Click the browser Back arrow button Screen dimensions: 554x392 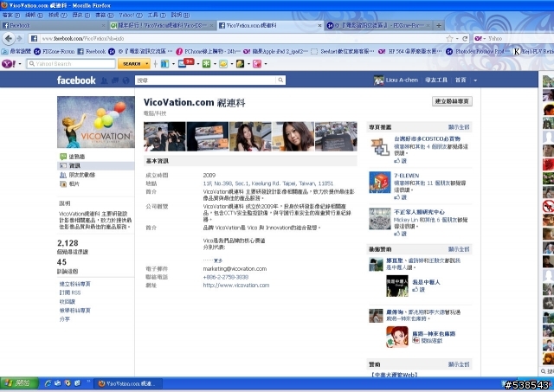9,38
